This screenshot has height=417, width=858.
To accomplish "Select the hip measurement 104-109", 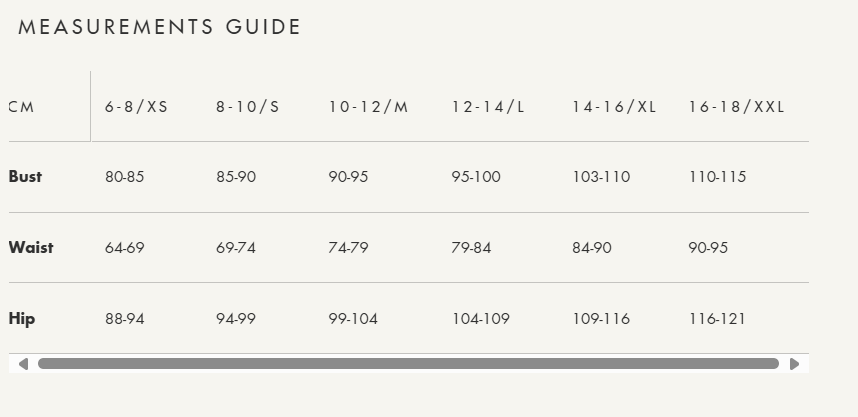I will pyautogui.click(x=481, y=319).
